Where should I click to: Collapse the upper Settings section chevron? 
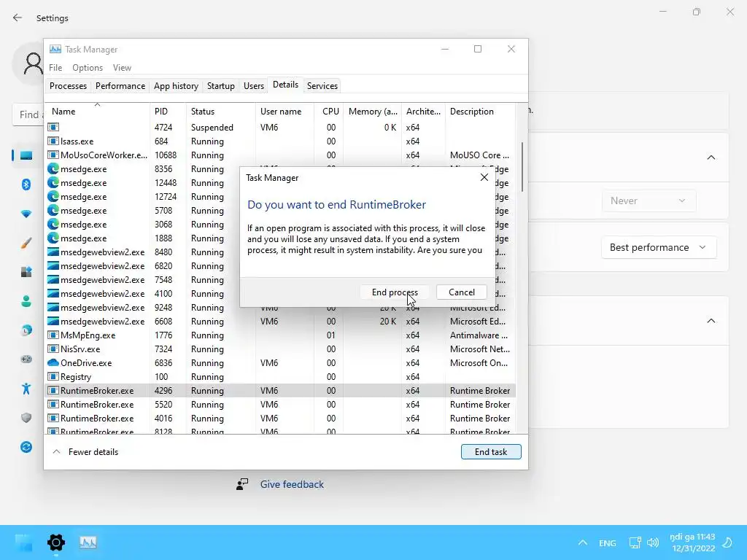click(711, 157)
